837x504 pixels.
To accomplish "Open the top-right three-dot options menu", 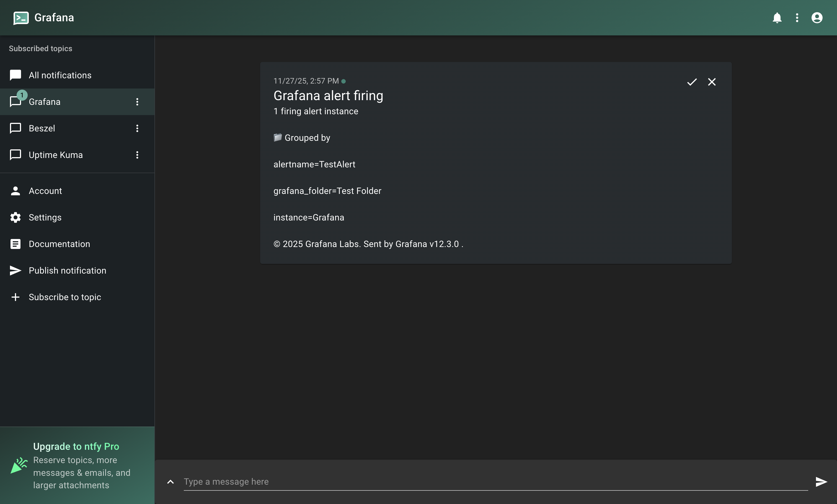I will [797, 18].
